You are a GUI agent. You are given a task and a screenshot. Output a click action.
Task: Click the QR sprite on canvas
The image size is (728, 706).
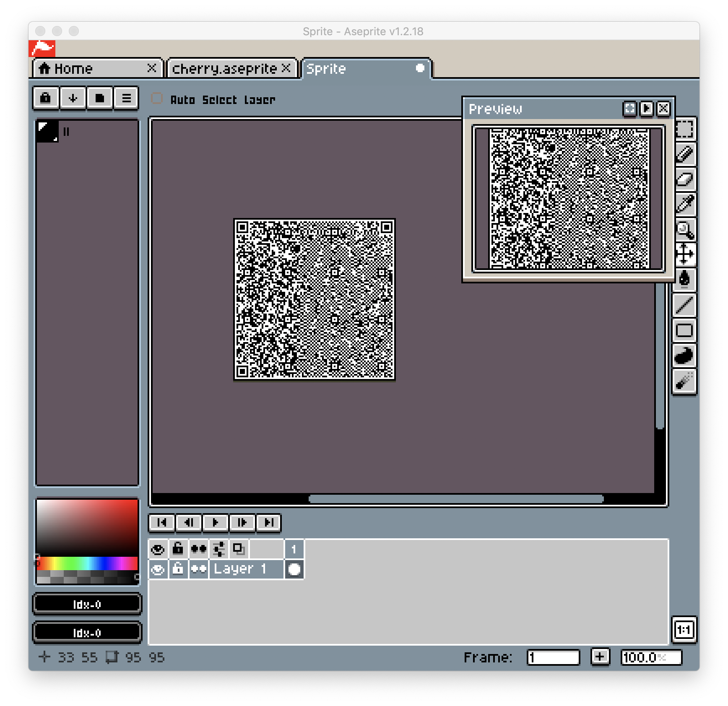coord(314,300)
